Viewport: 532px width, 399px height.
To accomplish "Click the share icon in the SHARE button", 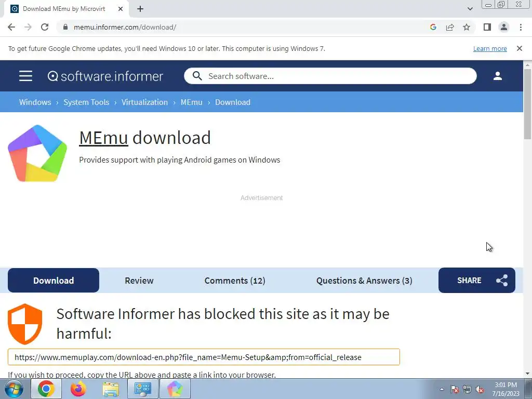I will tap(502, 280).
